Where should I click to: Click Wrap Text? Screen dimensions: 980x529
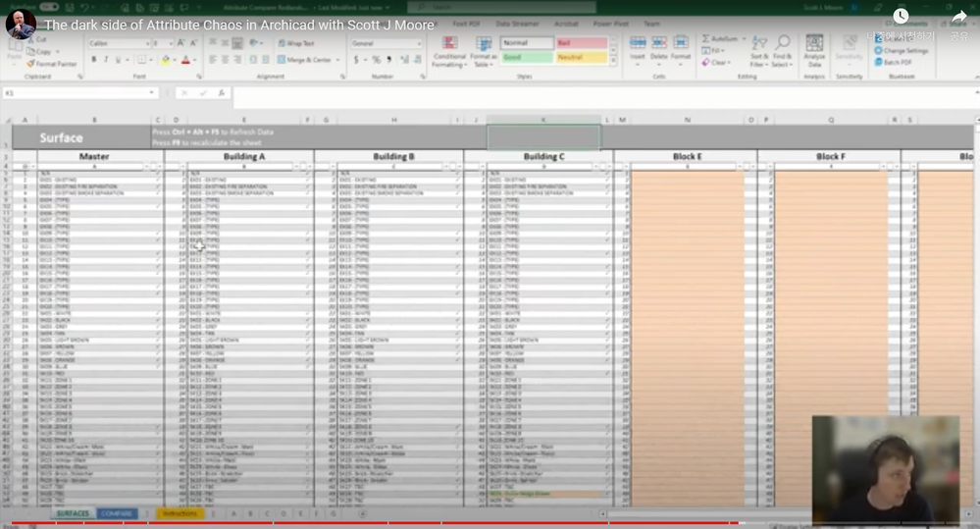point(296,44)
